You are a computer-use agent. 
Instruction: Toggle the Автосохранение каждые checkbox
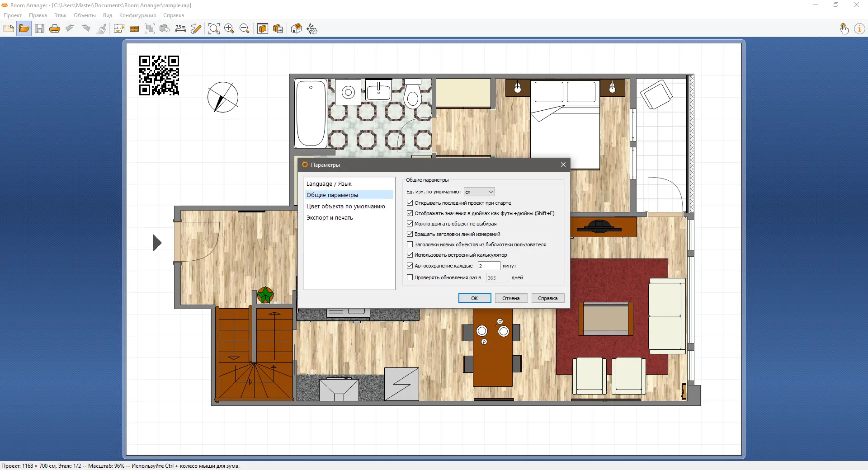tap(410, 266)
